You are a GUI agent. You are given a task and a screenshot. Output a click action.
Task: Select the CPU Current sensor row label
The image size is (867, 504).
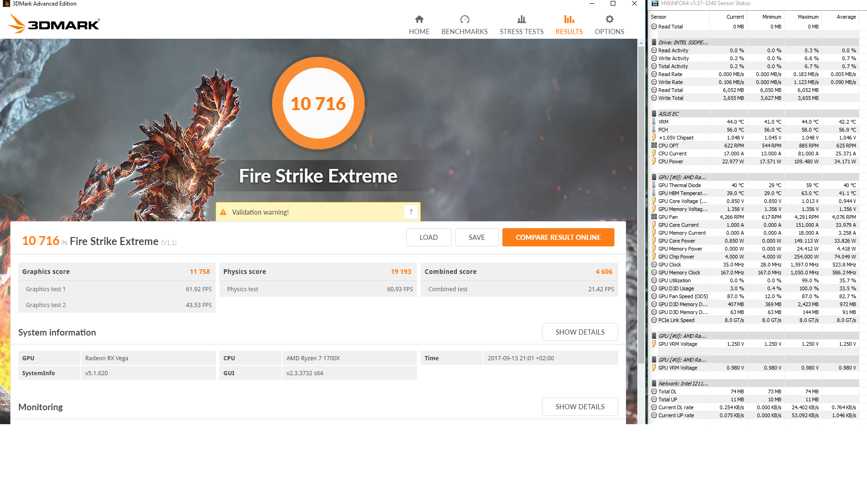[x=672, y=154]
